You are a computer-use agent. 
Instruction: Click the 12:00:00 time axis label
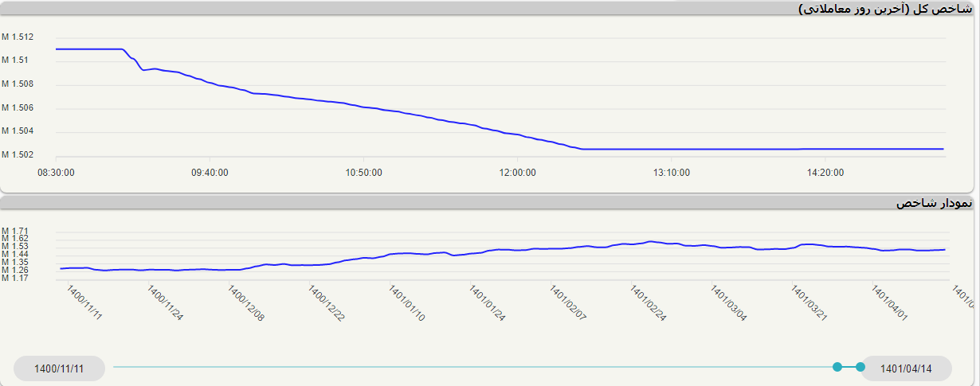tap(518, 172)
